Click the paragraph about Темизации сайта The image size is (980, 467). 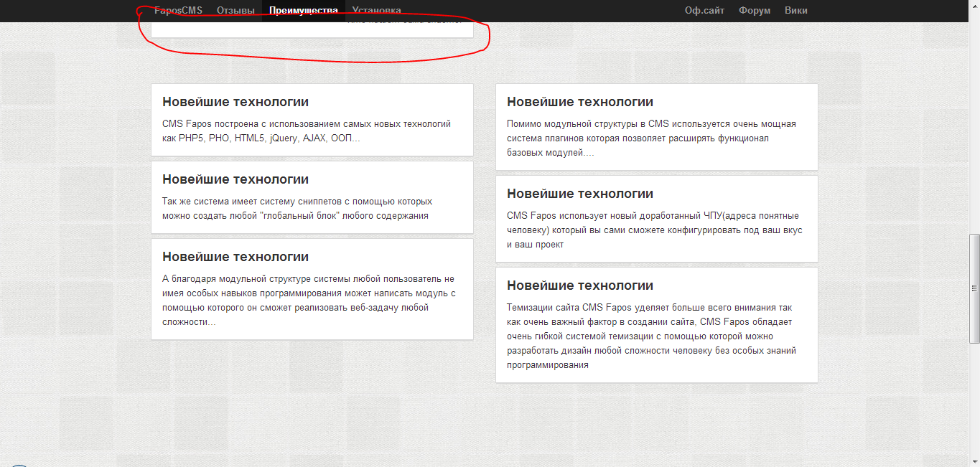651,336
